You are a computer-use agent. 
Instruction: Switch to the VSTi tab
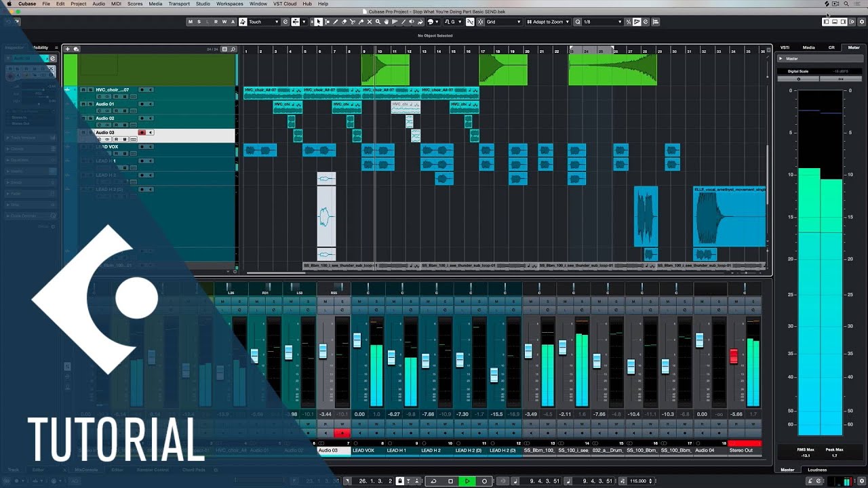(x=785, y=47)
